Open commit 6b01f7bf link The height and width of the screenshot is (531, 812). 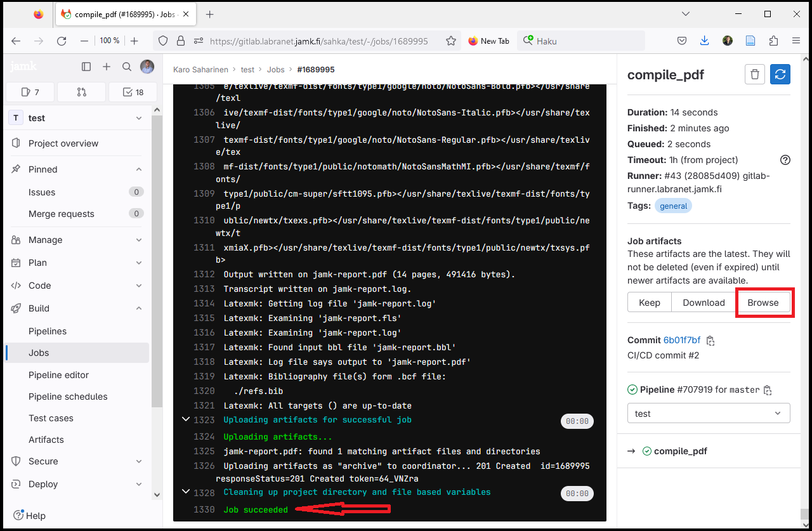pyautogui.click(x=682, y=340)
